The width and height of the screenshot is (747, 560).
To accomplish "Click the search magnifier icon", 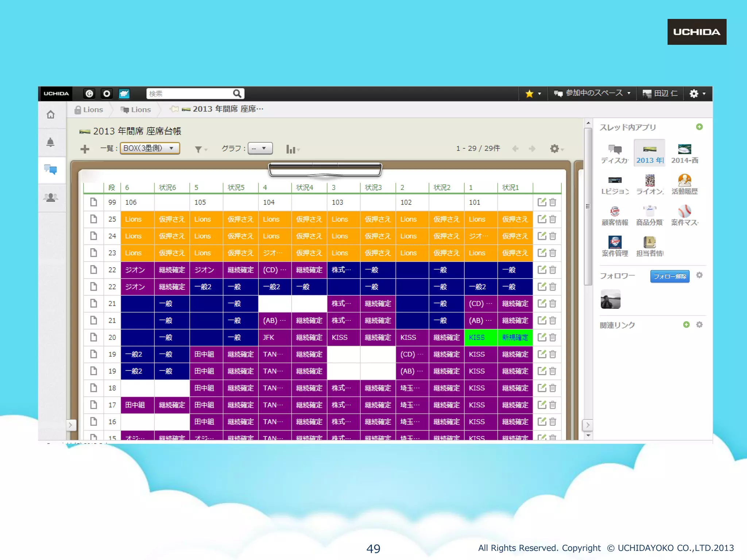I will 237,94.
